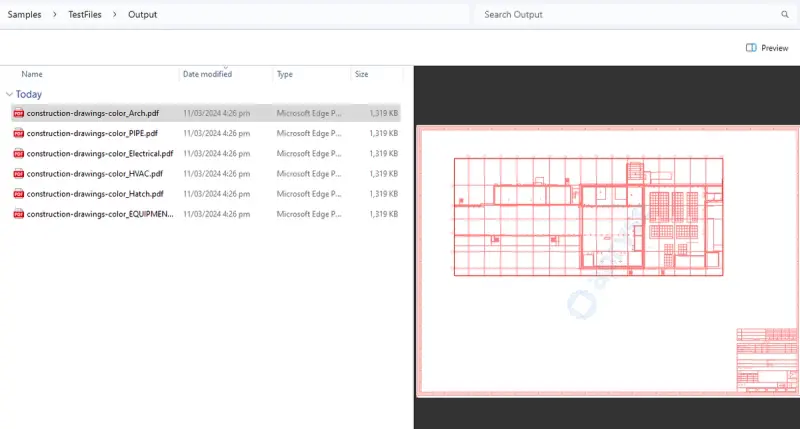Sort files by Date modified column
The height and width of the screenshot is (429, 800).
[x=207, y=74]
